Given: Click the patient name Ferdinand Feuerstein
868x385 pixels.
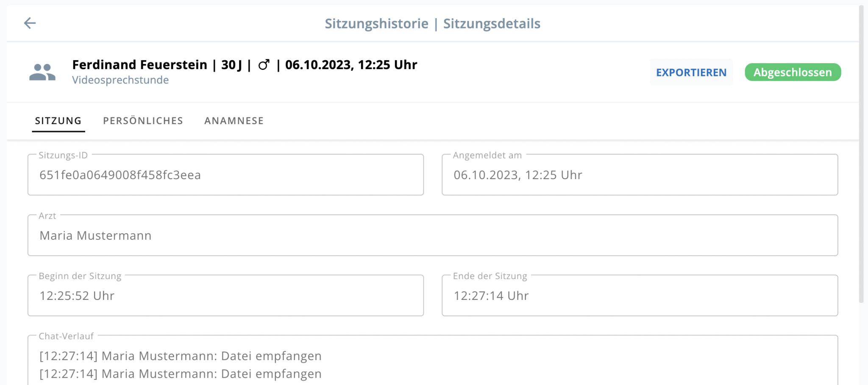Looking at the screenshot, I should tap(140, 64).
